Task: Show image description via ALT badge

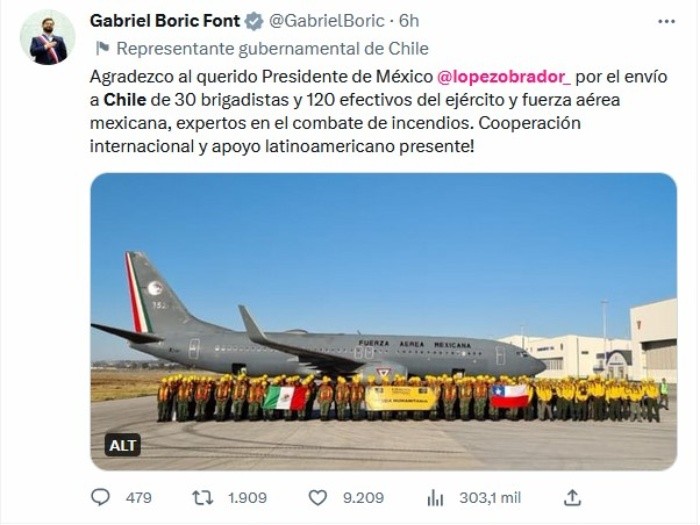Action: (122, 444)
